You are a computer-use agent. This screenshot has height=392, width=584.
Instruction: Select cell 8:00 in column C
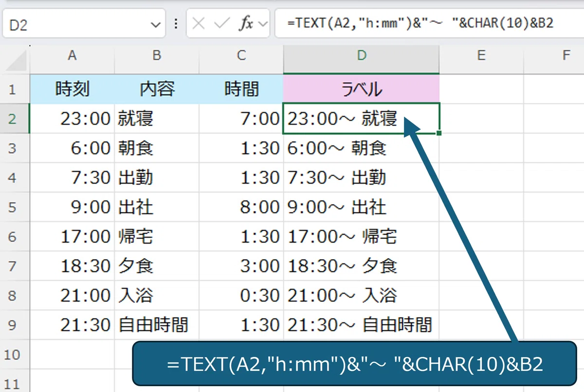tap(241, 207)
